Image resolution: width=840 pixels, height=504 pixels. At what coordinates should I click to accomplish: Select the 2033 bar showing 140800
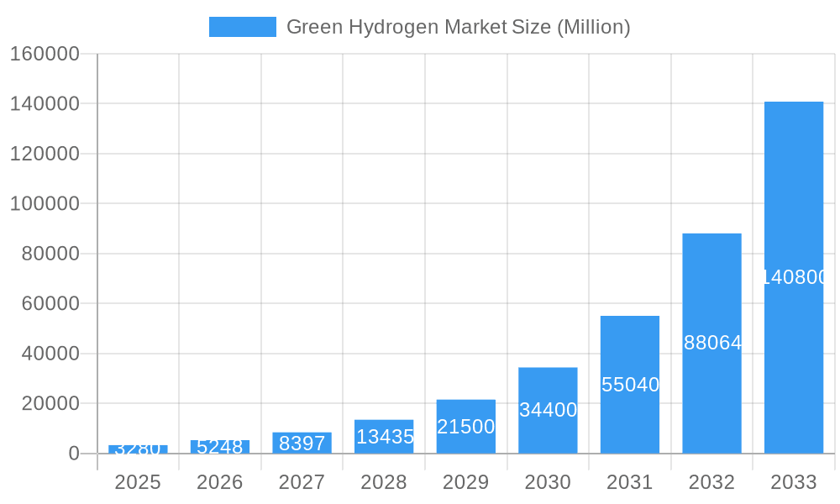point(795,277)
